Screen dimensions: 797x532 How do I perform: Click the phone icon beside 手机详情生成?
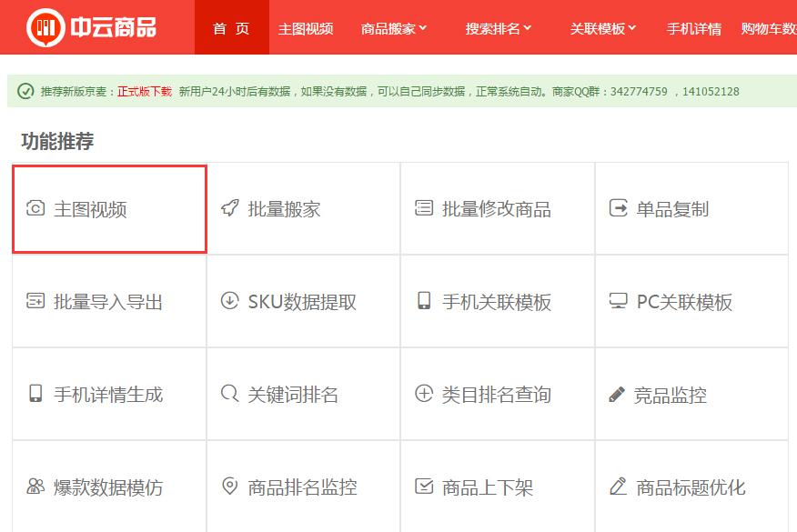click(35, 393)
